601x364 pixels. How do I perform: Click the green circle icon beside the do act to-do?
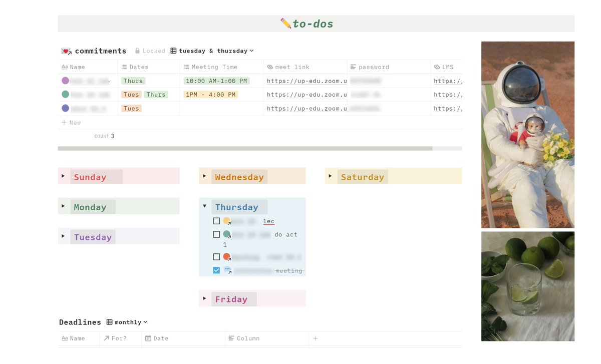(227, 234)
